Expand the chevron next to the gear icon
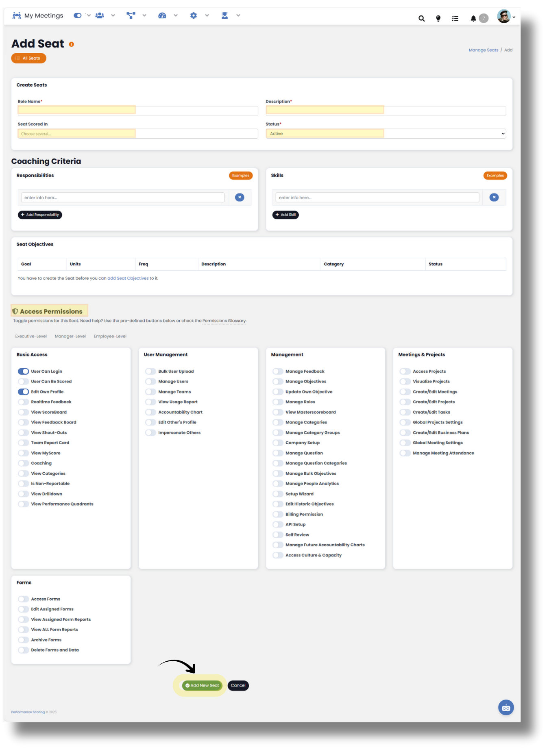This screenshot has height=756, width=549. (x=207, y=15)
